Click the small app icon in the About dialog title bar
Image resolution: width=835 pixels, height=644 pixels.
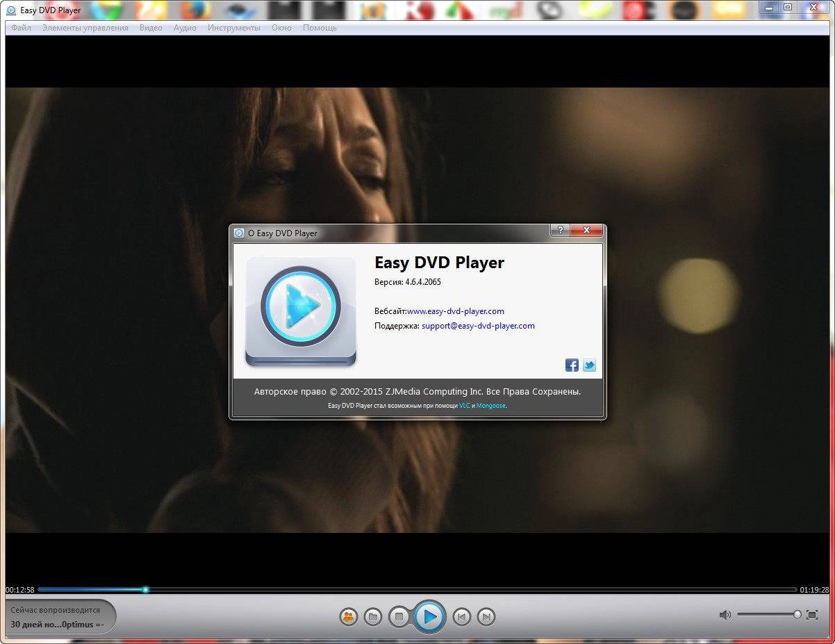click(x=239, y=233)
